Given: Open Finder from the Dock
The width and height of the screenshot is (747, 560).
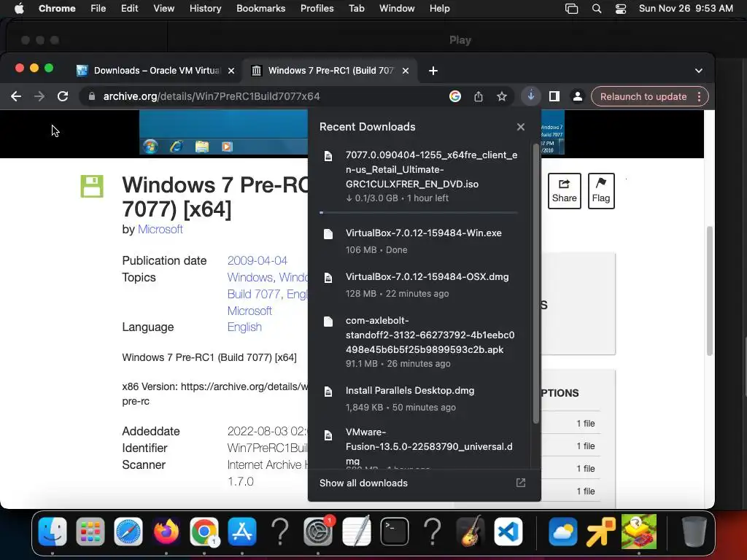Looking at the screenshot, I should click(x=53, y=532).
